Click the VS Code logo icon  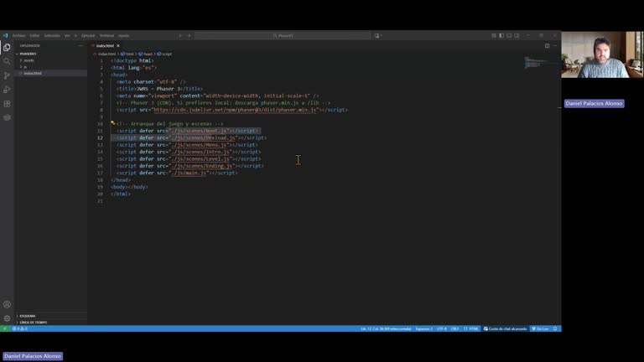5,36
